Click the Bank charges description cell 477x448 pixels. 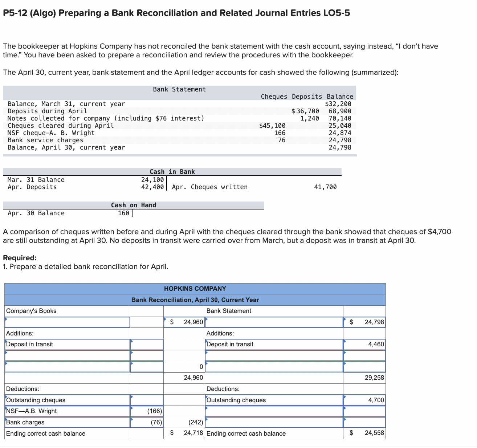(x=67, y=422)
